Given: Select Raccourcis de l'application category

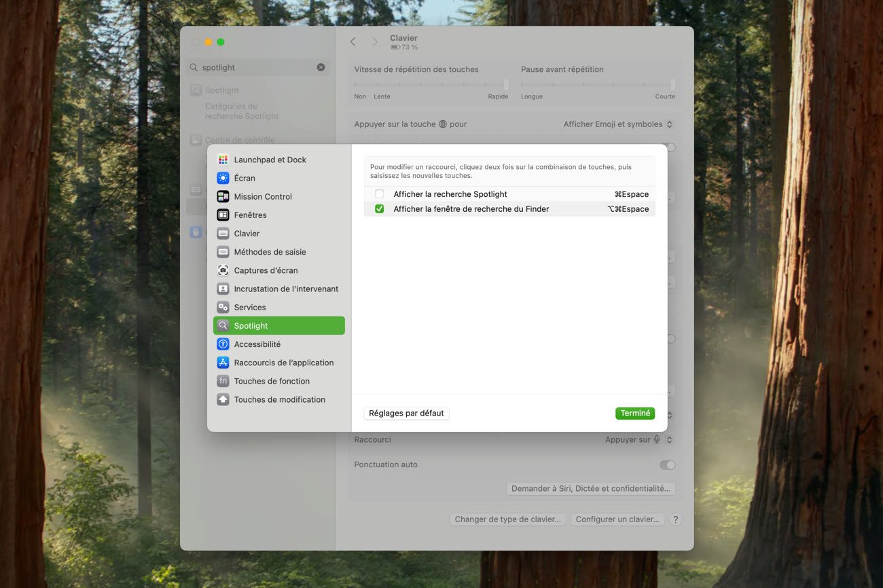Looking at the screenshot, I should click(x=279, y=363).
